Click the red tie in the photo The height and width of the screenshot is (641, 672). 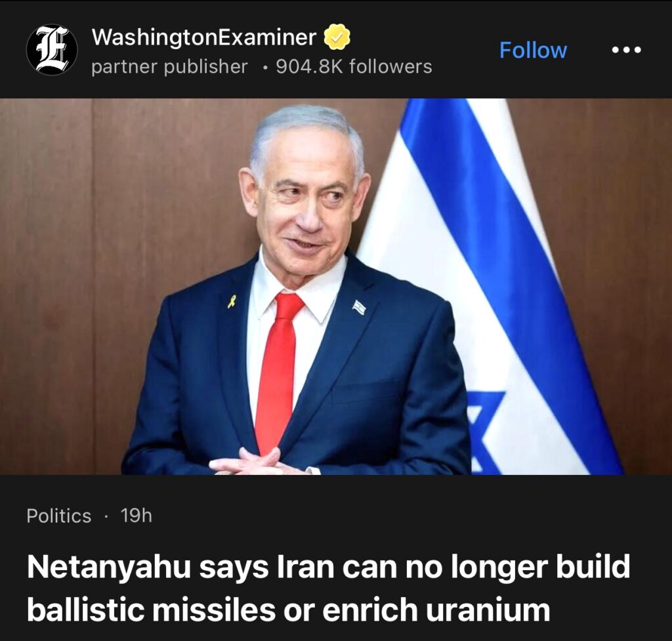(x=278, y=372)
